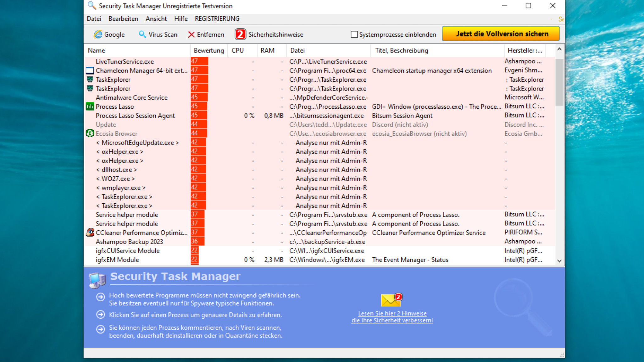Click the envelope icon with 2 badge
Viewport: 644px width, 362px height.
(x=391, y=300)
